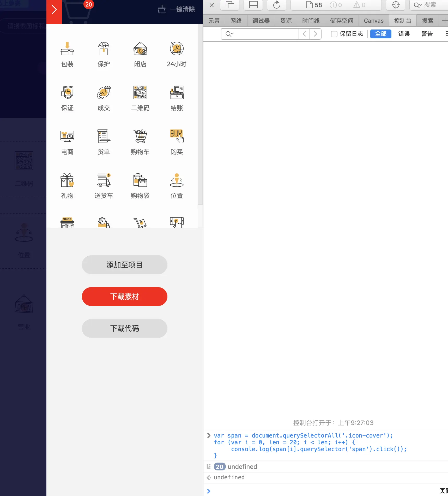Select the 24小时 icon
448x496 pixels.
177,49
